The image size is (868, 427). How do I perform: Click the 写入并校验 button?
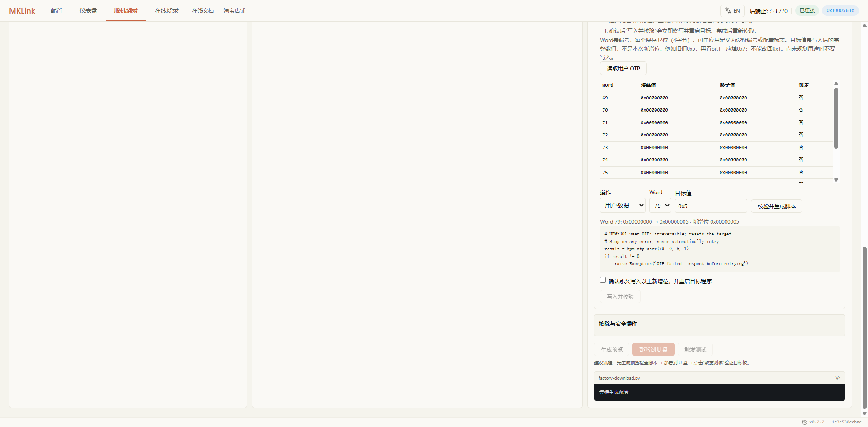pyautogui.click(x=620, y=297)
